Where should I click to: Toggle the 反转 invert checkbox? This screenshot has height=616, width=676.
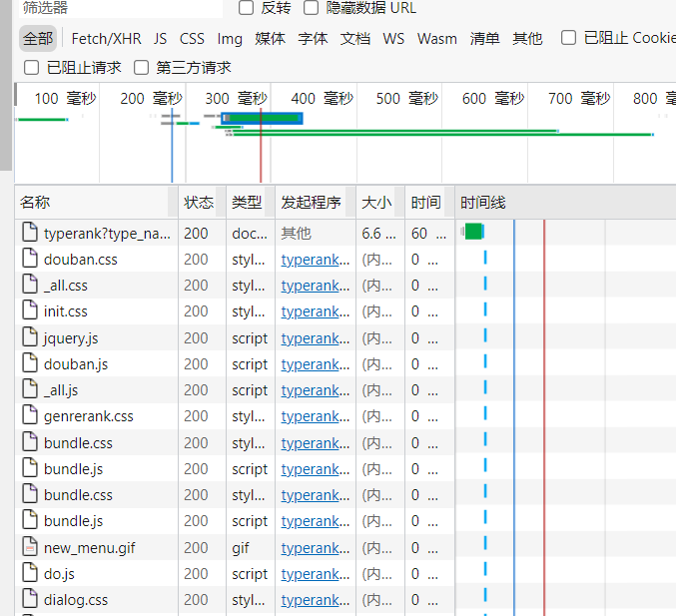click(246, 7)
